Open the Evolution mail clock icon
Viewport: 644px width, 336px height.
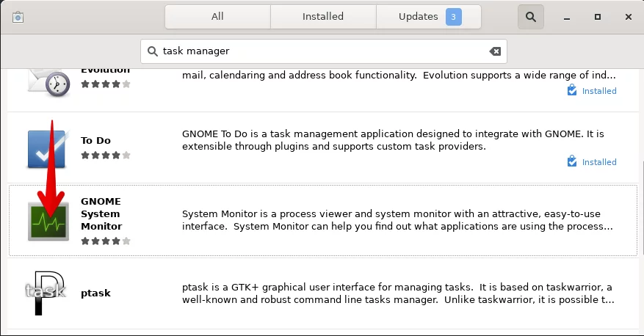pyautogui.click(x=49, y=84)
